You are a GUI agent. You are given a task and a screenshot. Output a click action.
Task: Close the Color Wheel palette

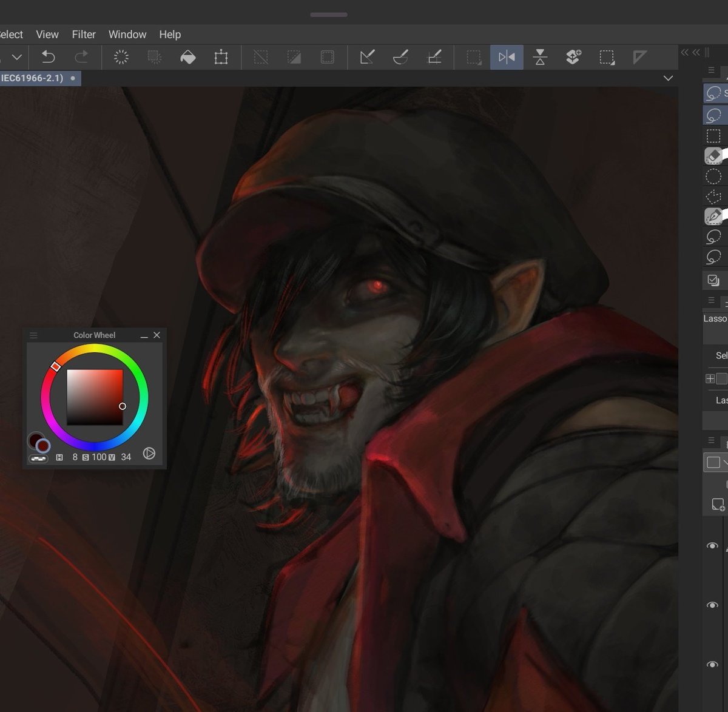coord(157,335)
